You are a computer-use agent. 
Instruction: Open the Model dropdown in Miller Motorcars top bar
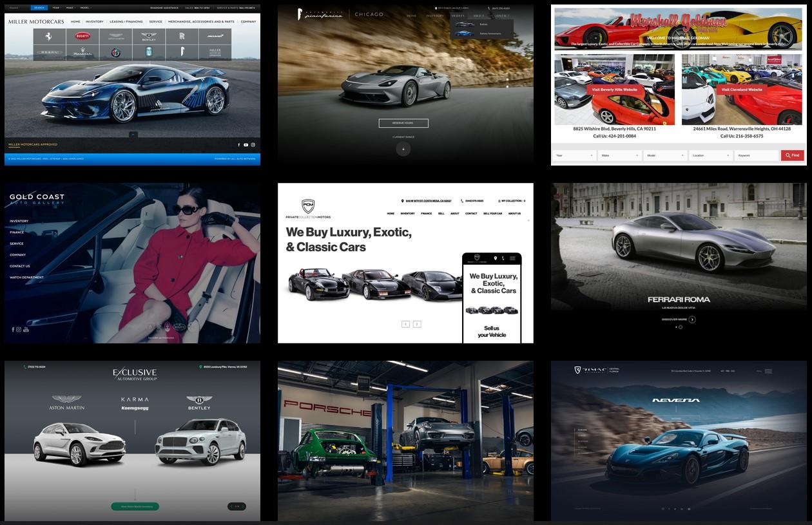click(x=86, y=8)
